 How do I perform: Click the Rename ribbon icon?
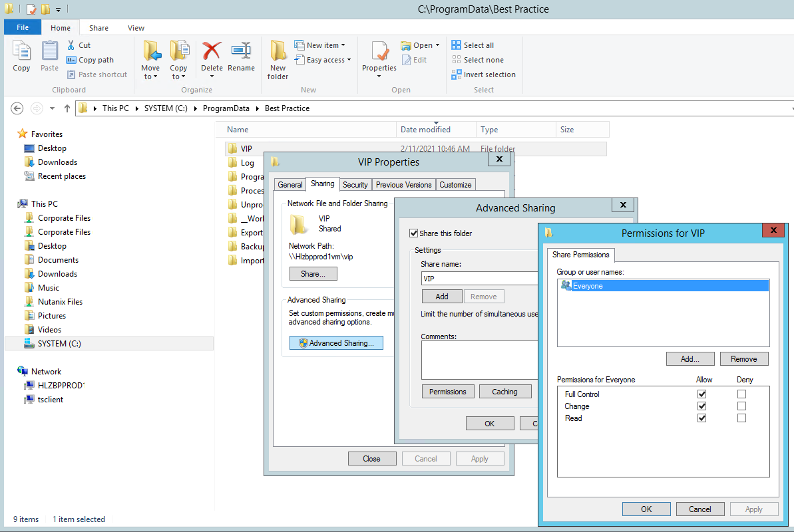pos(241,51)
